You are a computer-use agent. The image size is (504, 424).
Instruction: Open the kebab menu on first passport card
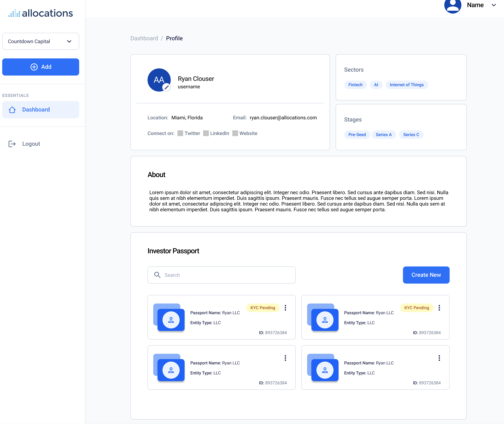click(285, 308)
